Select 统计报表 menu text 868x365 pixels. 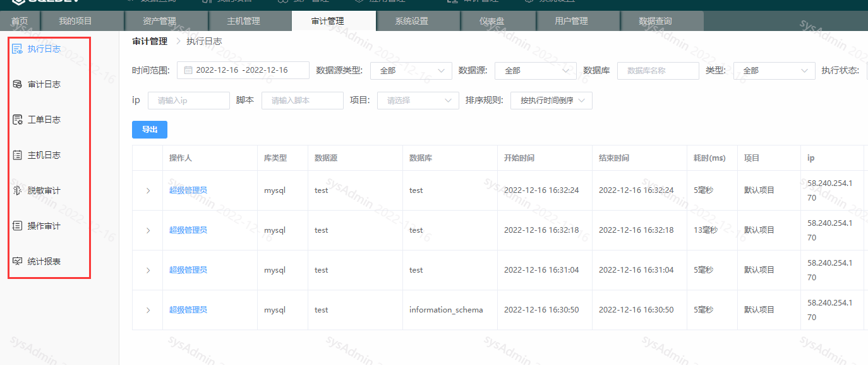[x=44, y=261]
